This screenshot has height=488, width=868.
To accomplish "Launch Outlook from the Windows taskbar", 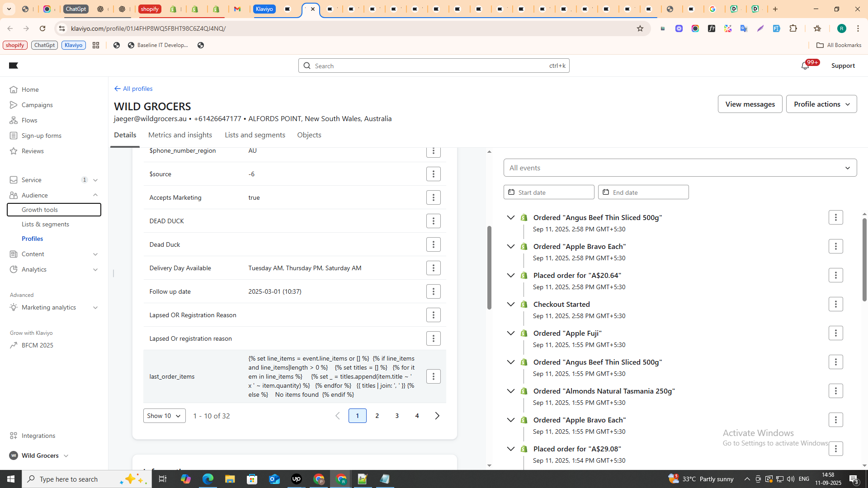I will pos(274,479).
